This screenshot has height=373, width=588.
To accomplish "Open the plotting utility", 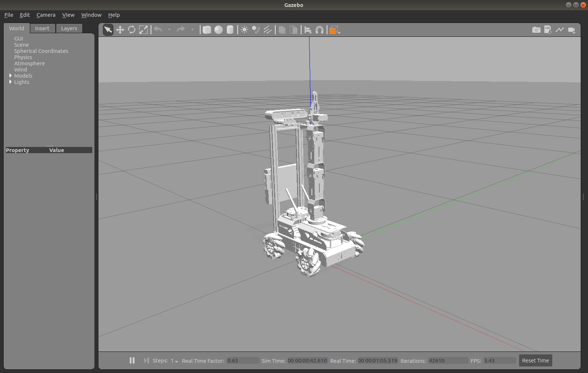I will point(560,30).
